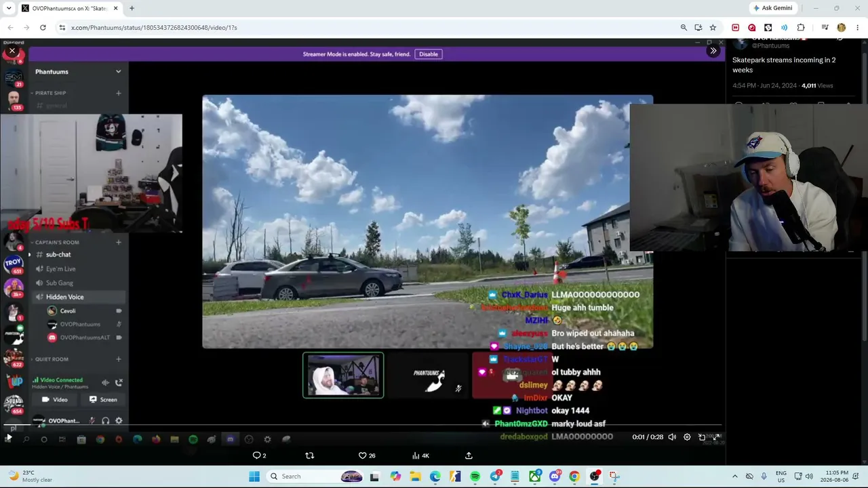Open Spotify from the taskbar
Image resolution: width=868 pixels, height=488 pixels.
point(475,476)
